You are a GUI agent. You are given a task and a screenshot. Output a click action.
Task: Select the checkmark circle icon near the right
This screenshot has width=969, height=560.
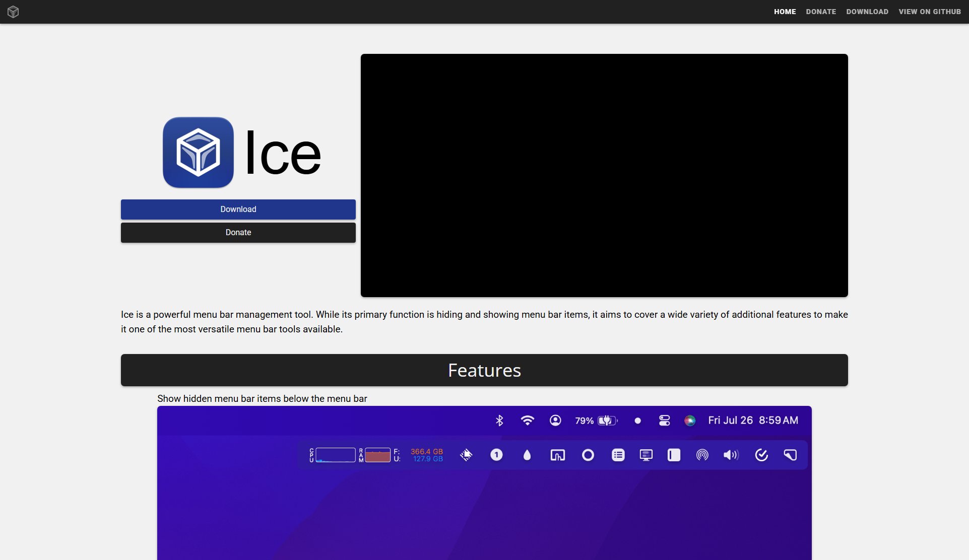761,455
